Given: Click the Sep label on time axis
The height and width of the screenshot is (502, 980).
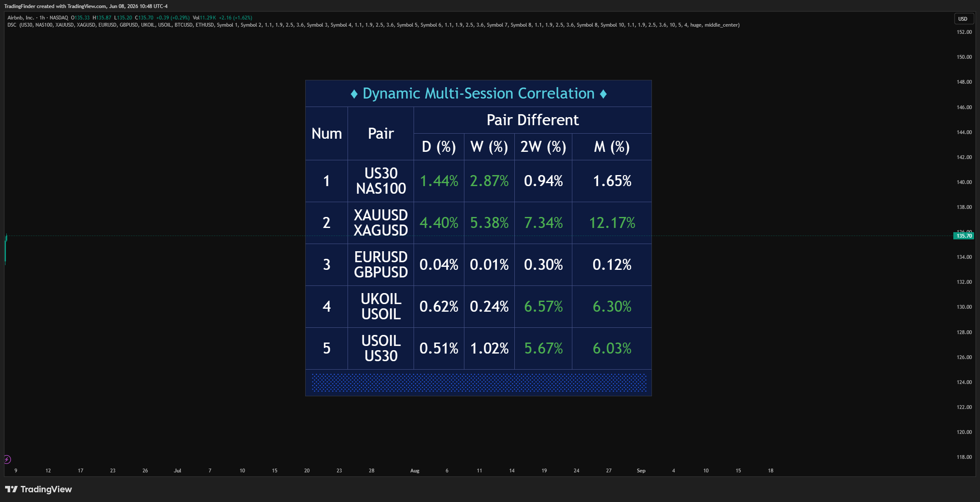Looking at the screenshot, I should [x=641, y=471].
